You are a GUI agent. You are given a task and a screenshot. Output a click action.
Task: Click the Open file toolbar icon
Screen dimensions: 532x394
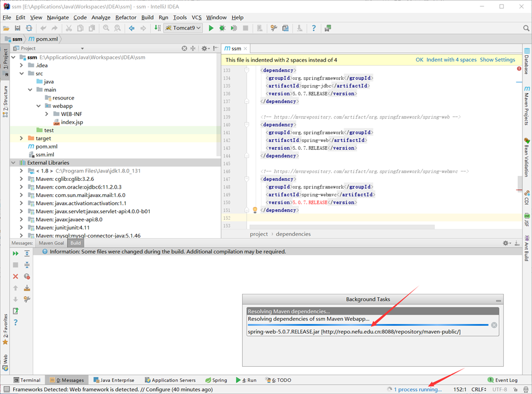coord(6,28)
